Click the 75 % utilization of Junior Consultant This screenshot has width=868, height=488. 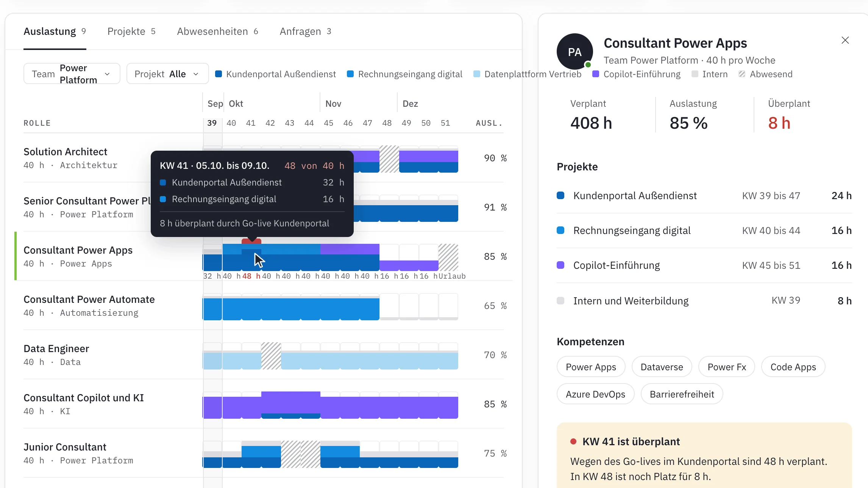click(x=495, y=453)
